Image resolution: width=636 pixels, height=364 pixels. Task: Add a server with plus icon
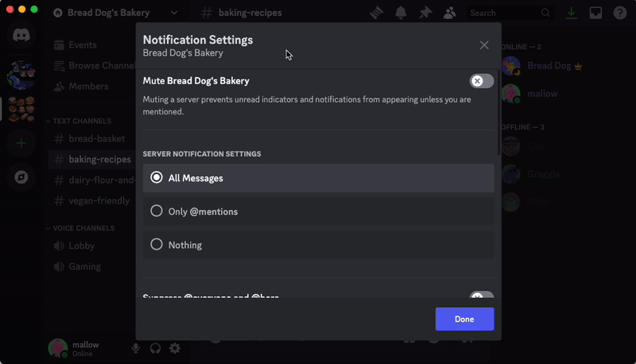coord(21,143)
